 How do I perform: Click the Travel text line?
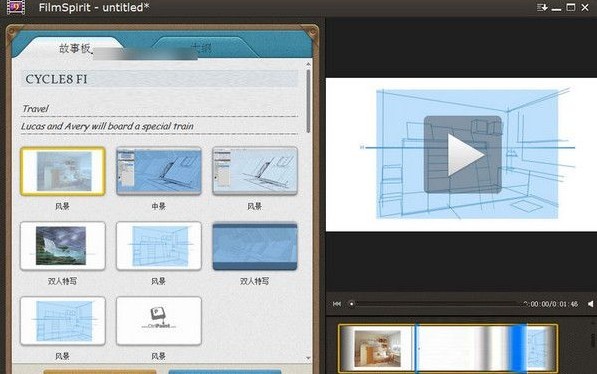[x=35, y=109]
